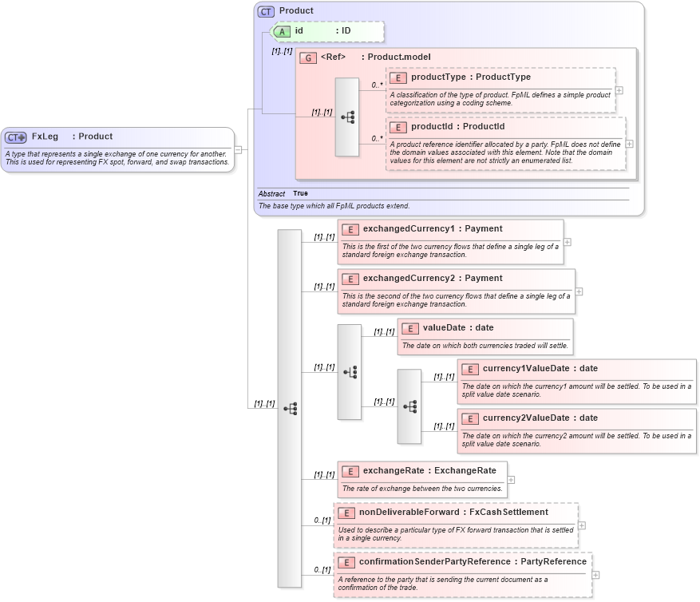700x602 pixels.
Task: Select the E icon of nonDeliverableForward
Action: pyautogui.click(x=346, y=513)
